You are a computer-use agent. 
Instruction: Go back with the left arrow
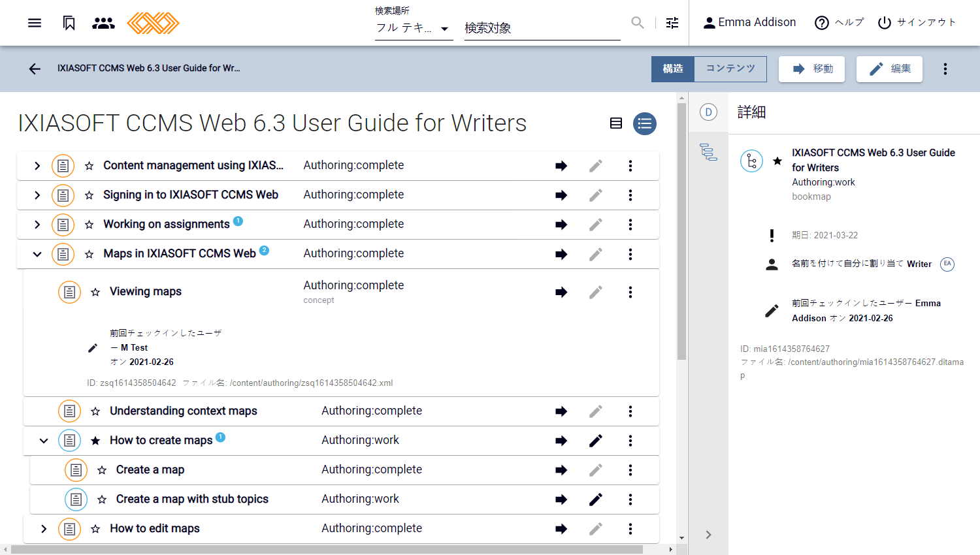[x=35, y=69]
